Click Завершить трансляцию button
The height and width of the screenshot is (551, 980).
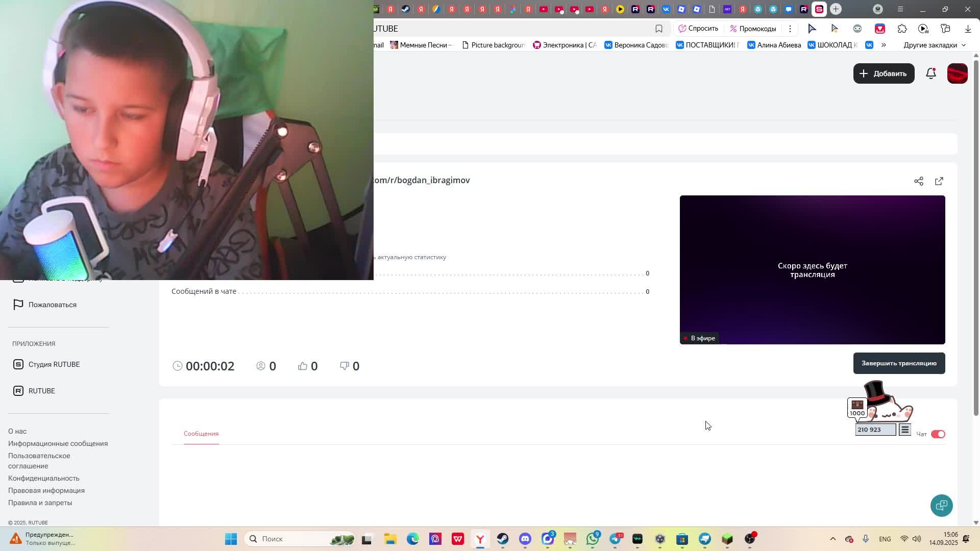(898, 363)
